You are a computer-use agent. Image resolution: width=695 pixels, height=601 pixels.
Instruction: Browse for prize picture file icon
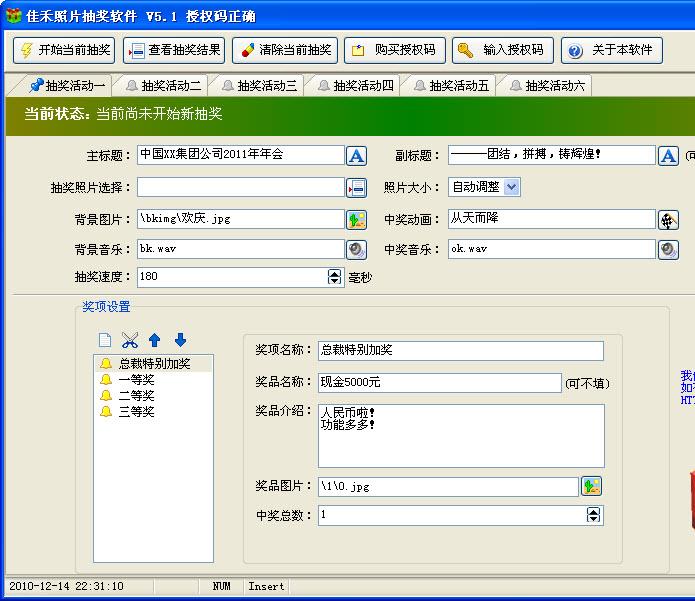[592, 486]
